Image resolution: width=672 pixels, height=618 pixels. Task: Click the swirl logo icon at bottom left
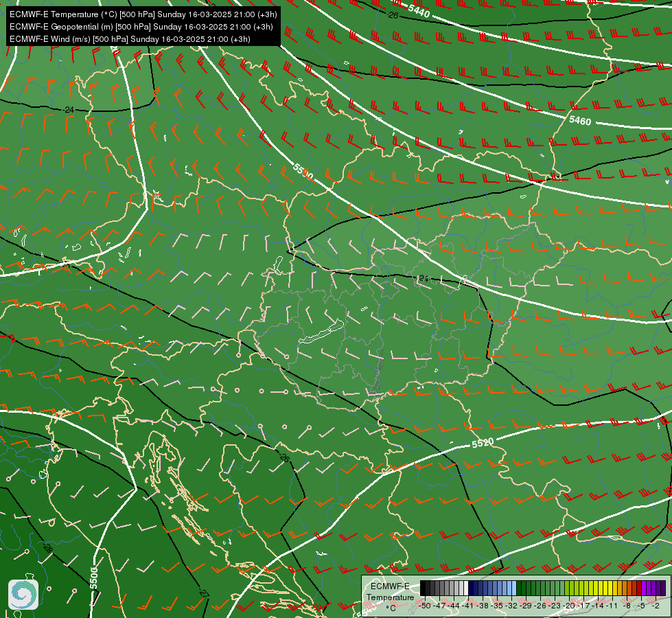[x=23, y=595]
